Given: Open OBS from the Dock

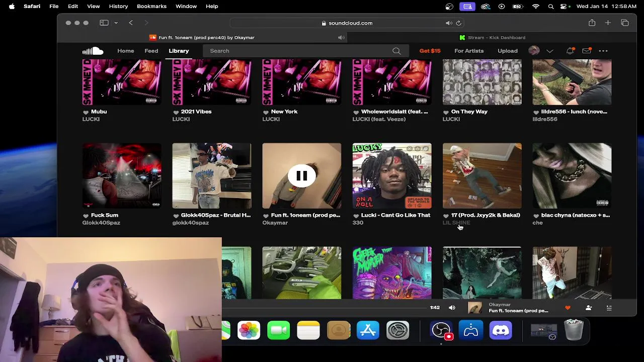Looking at the screenshot, I should pos(441,330).
